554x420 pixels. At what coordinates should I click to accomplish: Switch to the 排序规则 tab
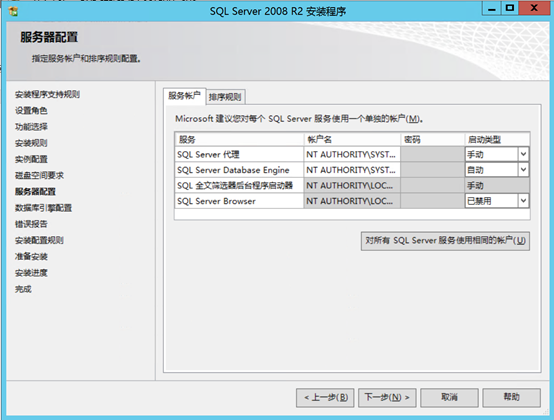[225, 97]
